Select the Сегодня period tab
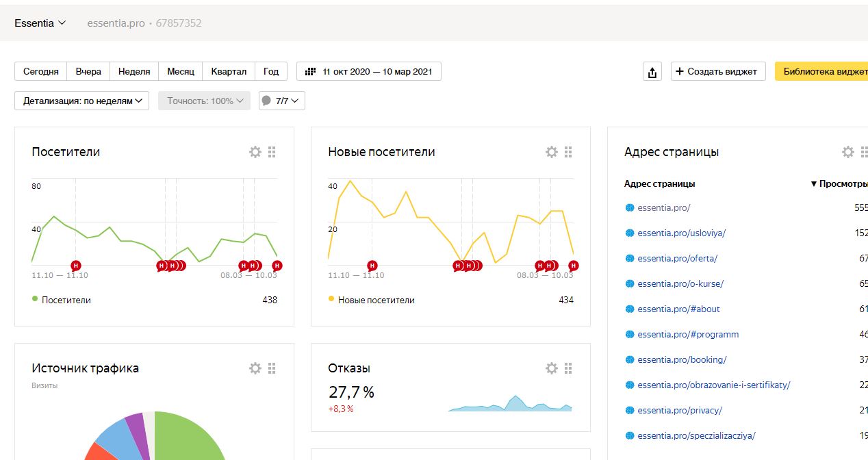 41,71
